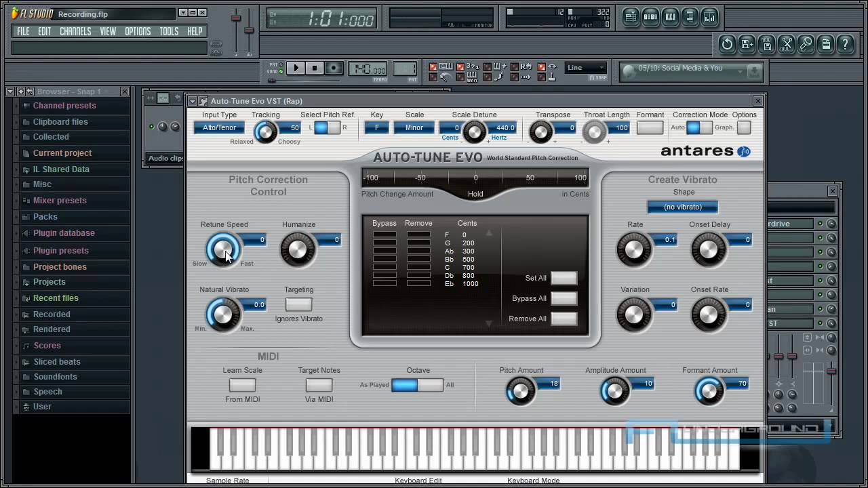Toggle the Browser view toolbar icon
868x488 pixels.
click(690, 18)
